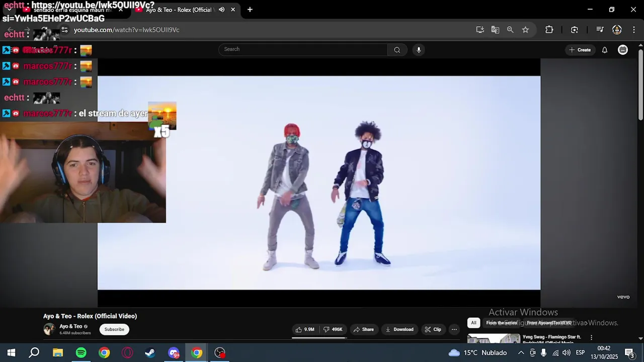Subscribe to Ayo & Teo
The image size is (644, 362).
(114, 329)
